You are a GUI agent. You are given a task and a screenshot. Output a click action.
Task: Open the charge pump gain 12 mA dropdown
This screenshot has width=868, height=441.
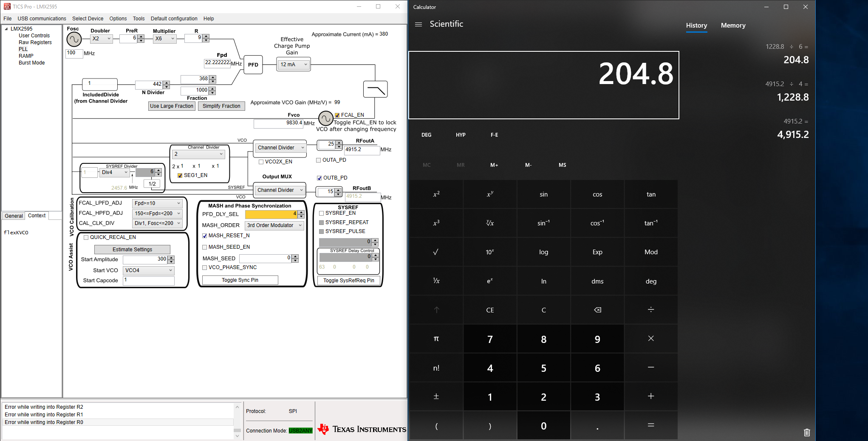point(294,65)
